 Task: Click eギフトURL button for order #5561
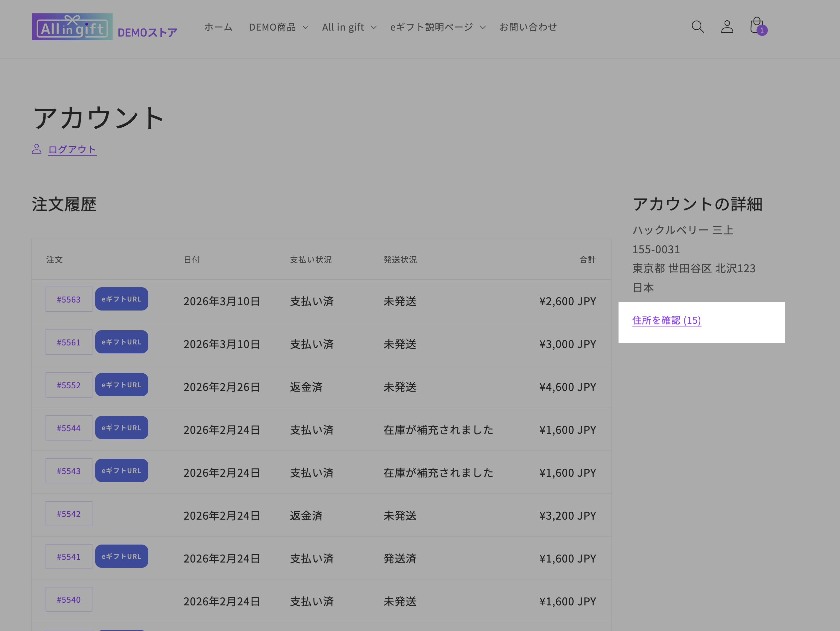(x=121, y=342)
